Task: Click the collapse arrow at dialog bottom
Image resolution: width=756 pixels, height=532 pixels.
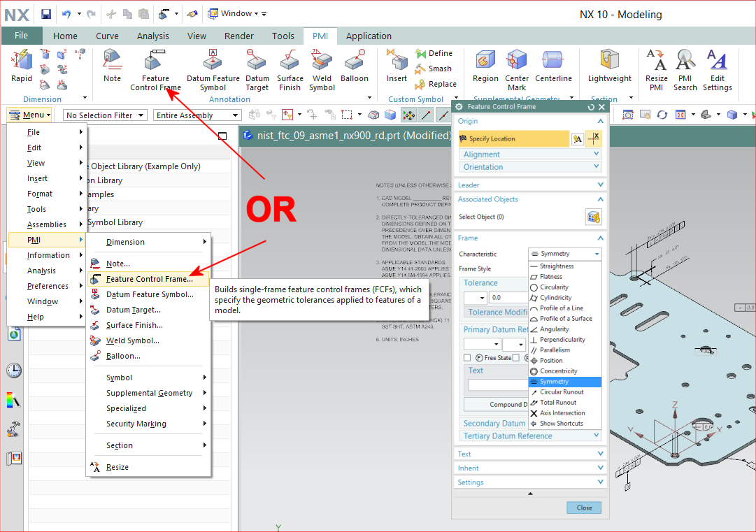Action: (x=530, y=494)
